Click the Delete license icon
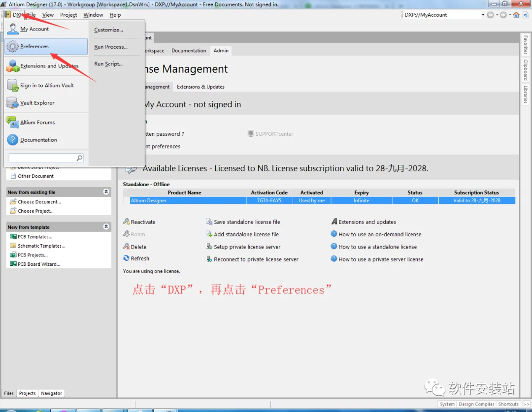532x412 pixels. pyautogui.click(x=126, y=247)
